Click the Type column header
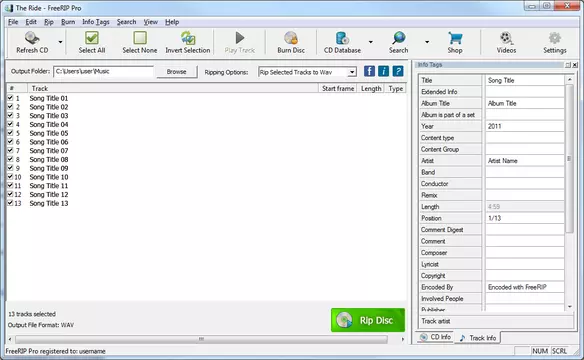Image resolution: width=584 pixels, height=360 pixels. (x=396, y=88)
